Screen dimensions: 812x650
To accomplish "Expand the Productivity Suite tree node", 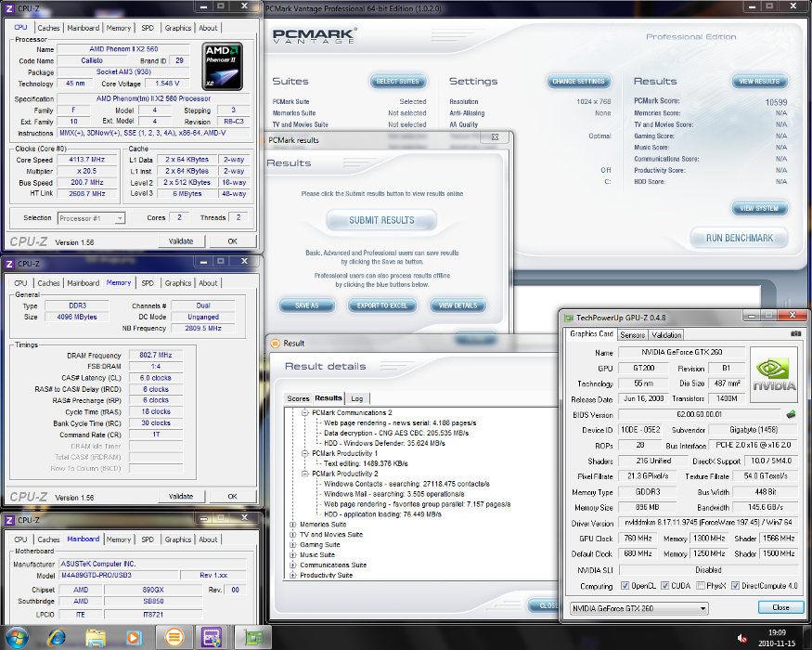I will click(x=293, y=575).
